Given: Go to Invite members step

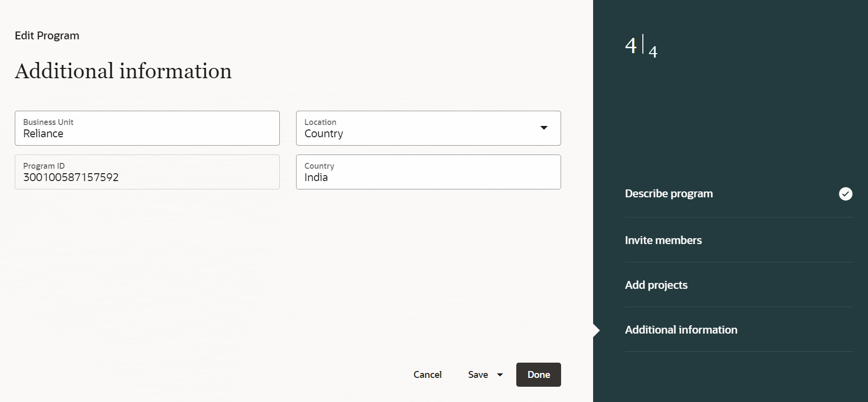Looking at the screenshot, I should 663,240.
